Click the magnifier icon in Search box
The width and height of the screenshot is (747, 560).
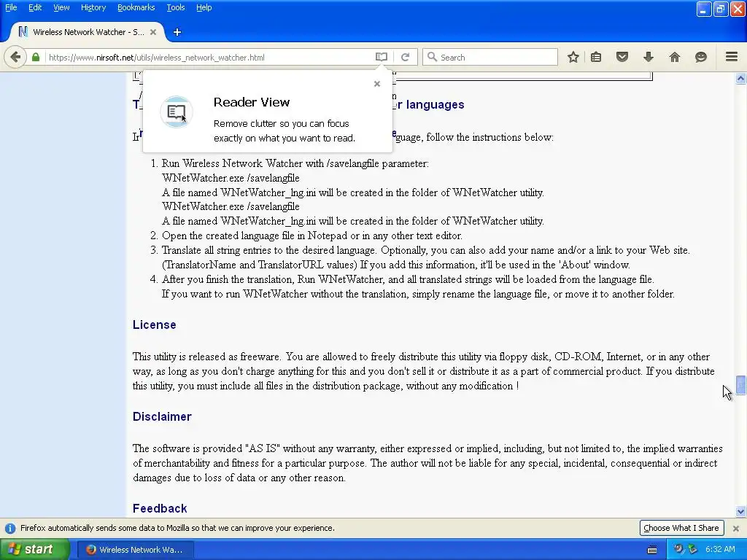[x=432, y=57]
